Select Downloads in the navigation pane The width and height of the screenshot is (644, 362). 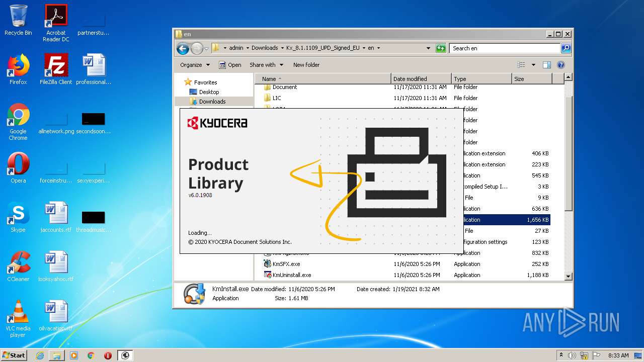click(212, 102)
